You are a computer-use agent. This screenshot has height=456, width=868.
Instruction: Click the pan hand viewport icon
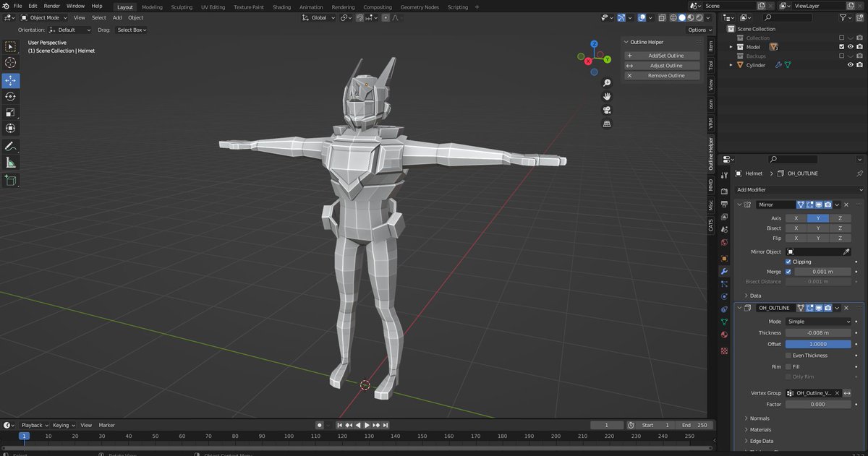tap(607, 96)
